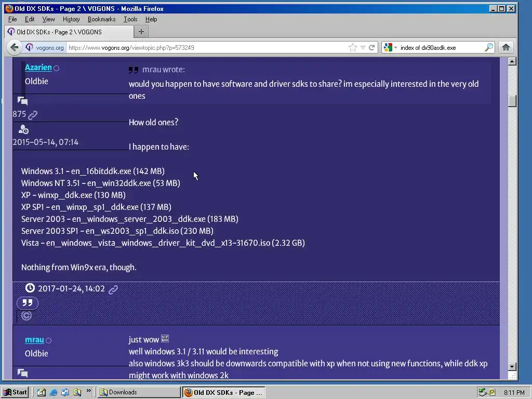532x399 pixels.
Task: Click the Windows Start button
Action: pyautogui.click(x=15, y=392)
